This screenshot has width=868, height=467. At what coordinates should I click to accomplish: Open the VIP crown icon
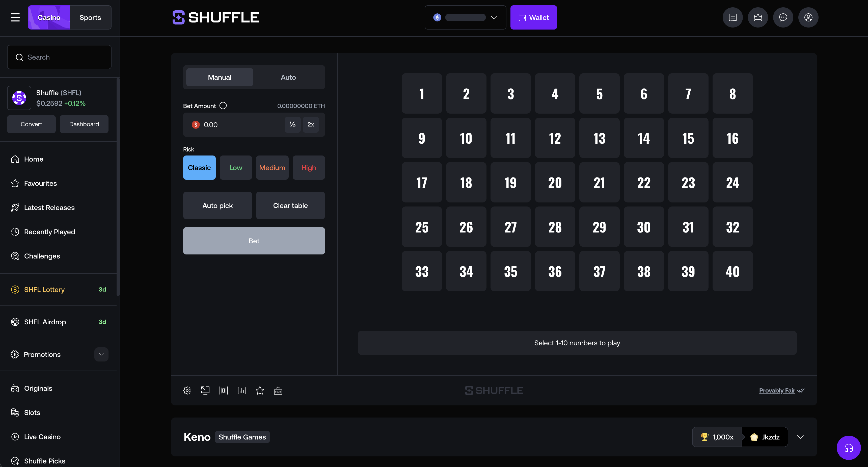point(758,17)
